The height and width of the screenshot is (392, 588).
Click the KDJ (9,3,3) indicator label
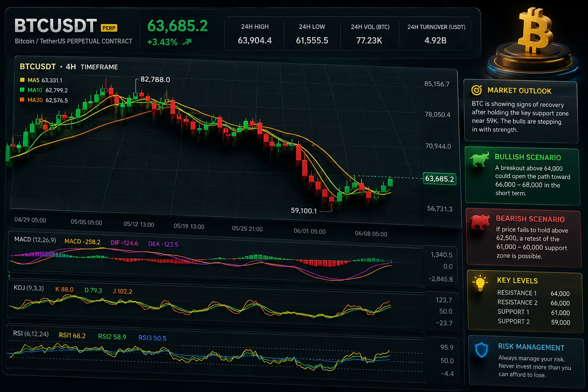[29, 288]
